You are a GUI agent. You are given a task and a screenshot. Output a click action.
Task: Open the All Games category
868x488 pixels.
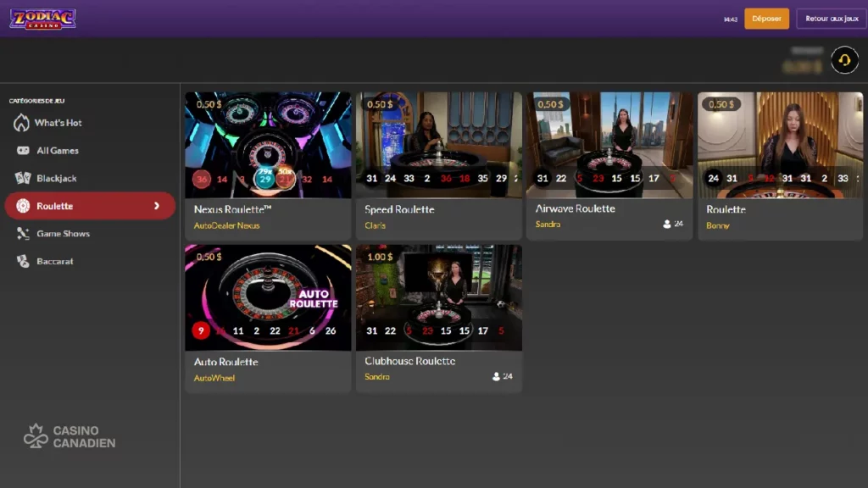(58, 151)
